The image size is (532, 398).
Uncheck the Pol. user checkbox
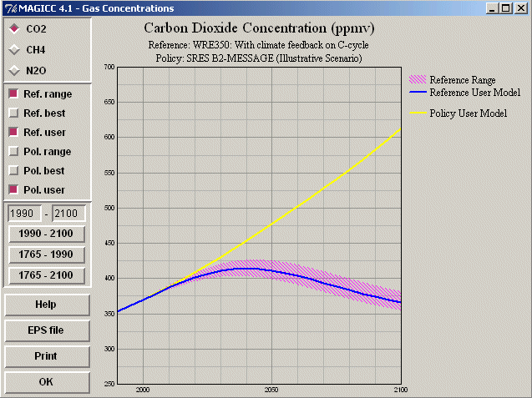click(x=13, y=190)
